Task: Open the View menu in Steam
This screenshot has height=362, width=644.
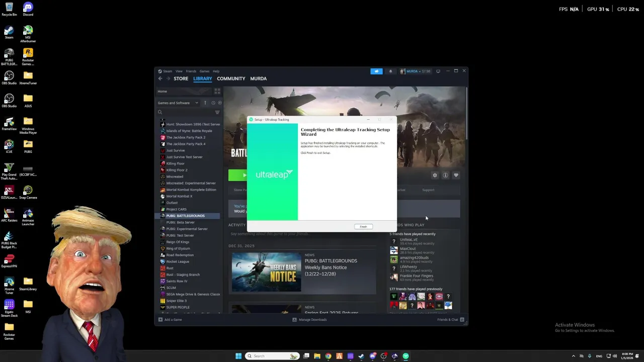Action: click(x=179, y=71)
